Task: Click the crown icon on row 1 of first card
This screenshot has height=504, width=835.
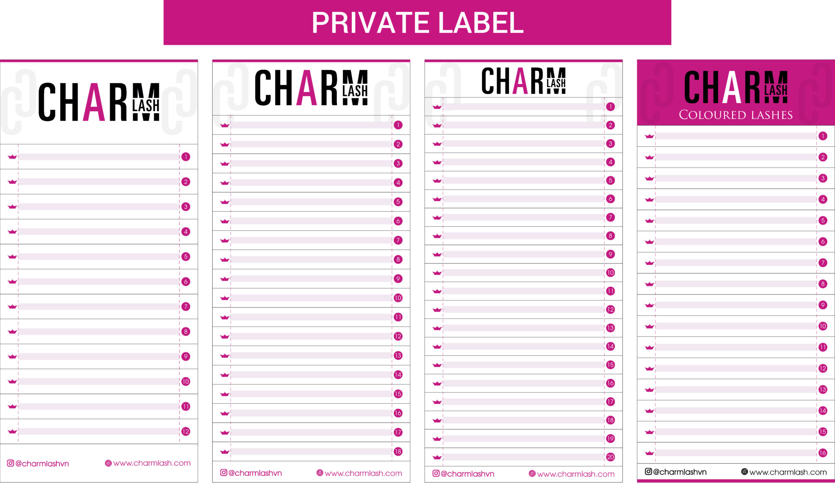Action: pos(13,157)
